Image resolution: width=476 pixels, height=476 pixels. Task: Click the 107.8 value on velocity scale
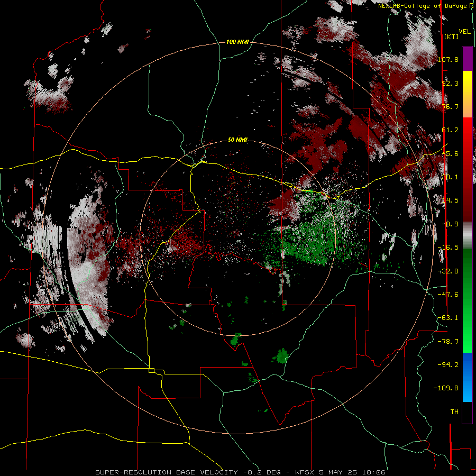click(448, 59)
